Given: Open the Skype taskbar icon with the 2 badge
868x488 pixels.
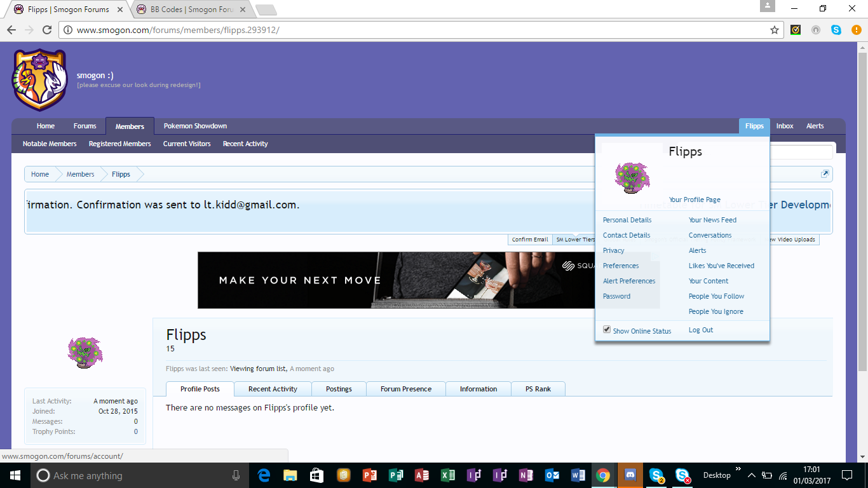Looking at the screenshot, I should [656, 475].
